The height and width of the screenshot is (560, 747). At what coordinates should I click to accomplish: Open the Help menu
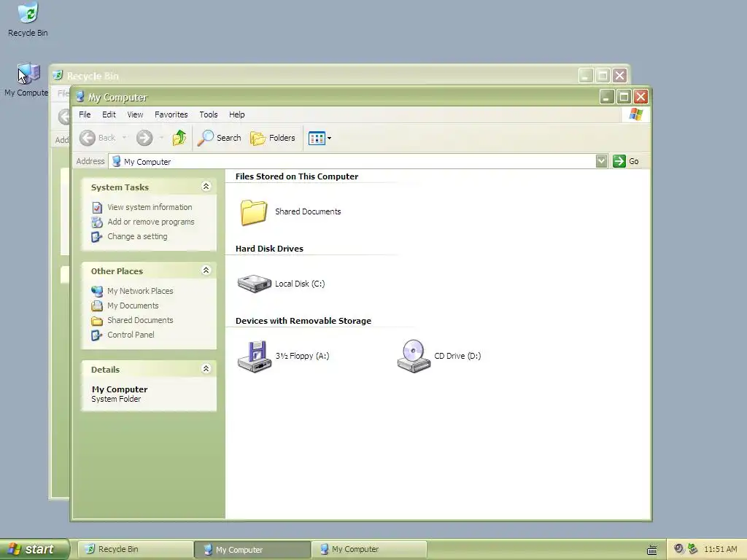237,114
